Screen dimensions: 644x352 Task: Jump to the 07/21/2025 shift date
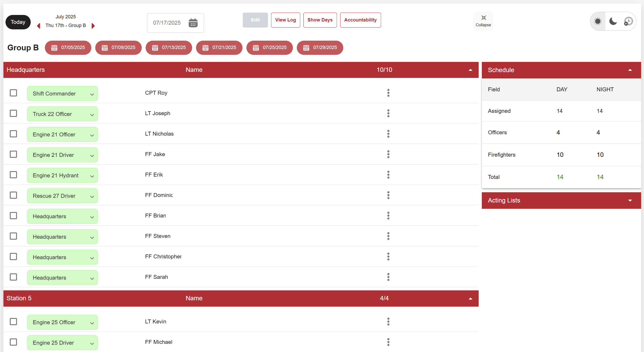tap(219, 48)
